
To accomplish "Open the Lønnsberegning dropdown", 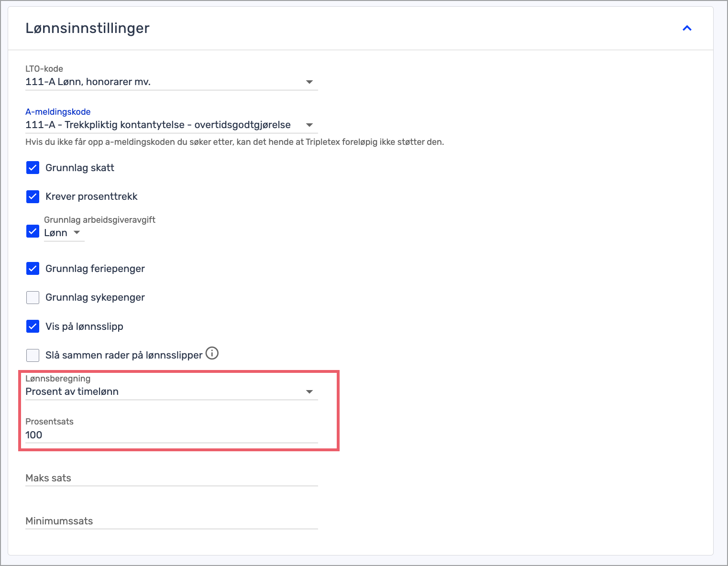I will pos(171,392).
